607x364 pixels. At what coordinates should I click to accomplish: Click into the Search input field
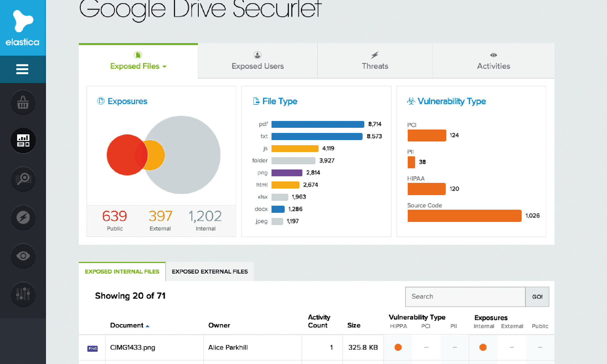point(465,297)
